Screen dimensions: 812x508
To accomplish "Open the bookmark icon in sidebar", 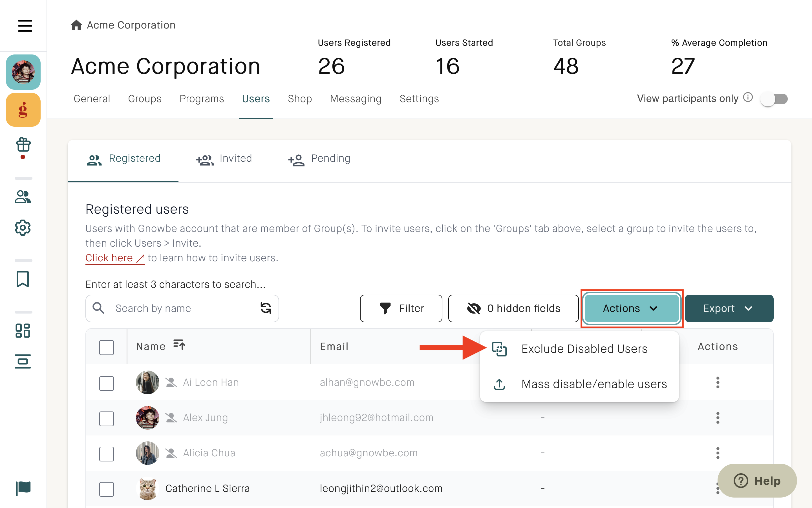I will coord(23,279).
